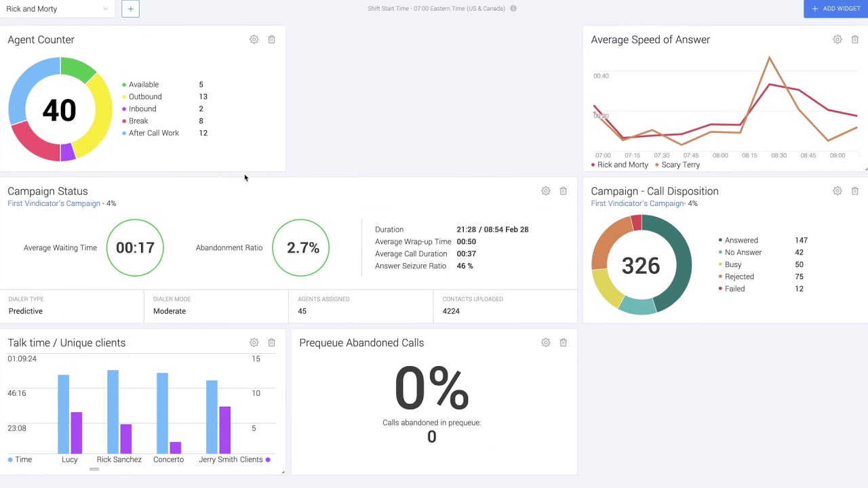Toggle Time legend in Talk time chart
This screenshot has height=488, width=868.
pyautogui.click(x=20, y=460)
